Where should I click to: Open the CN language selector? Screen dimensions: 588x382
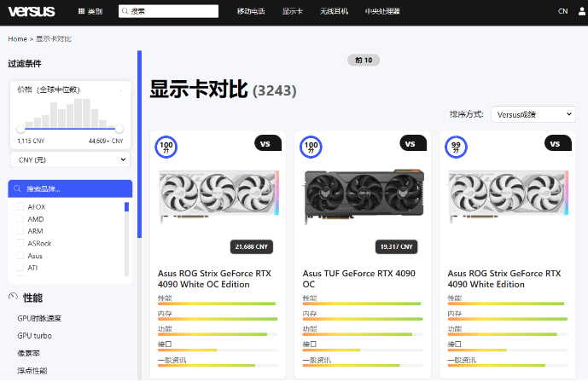point(562,11)
